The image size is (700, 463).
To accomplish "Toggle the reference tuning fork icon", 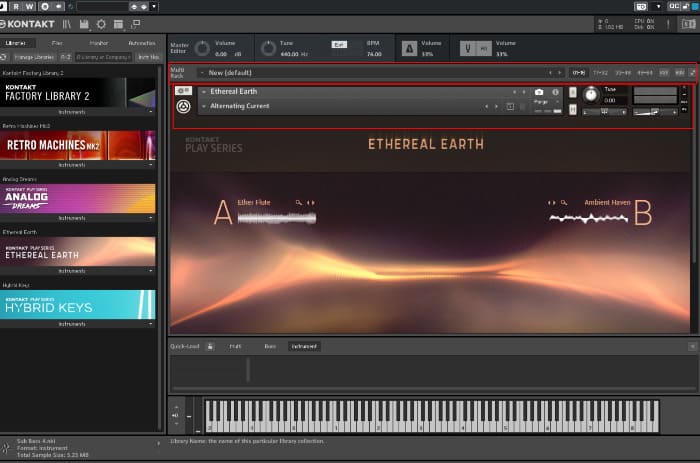I will pos(467,48).
